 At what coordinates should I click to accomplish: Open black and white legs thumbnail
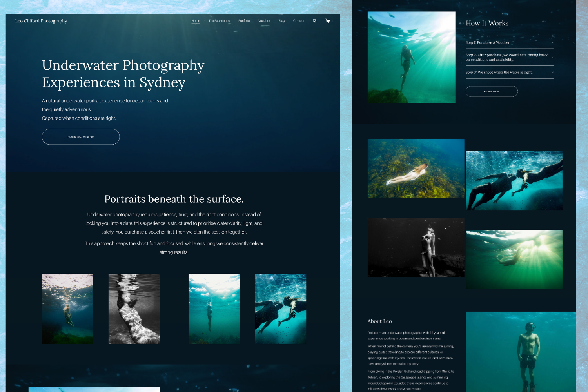point(134,309)
